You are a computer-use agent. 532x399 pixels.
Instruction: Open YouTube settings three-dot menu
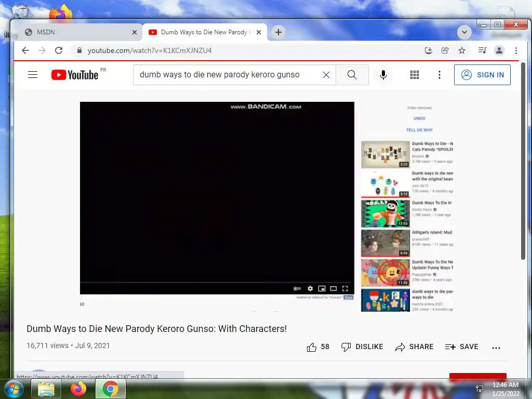[440, 75]
